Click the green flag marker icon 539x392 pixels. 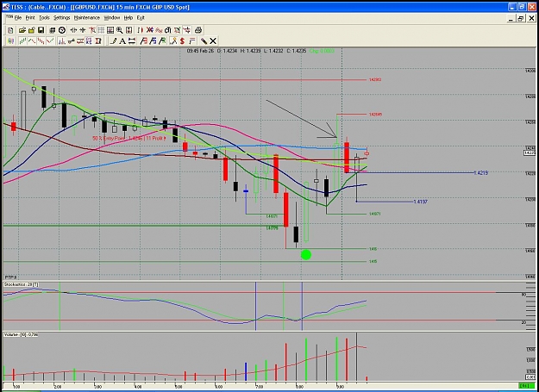pyautogui.click(x=163, y=41)
